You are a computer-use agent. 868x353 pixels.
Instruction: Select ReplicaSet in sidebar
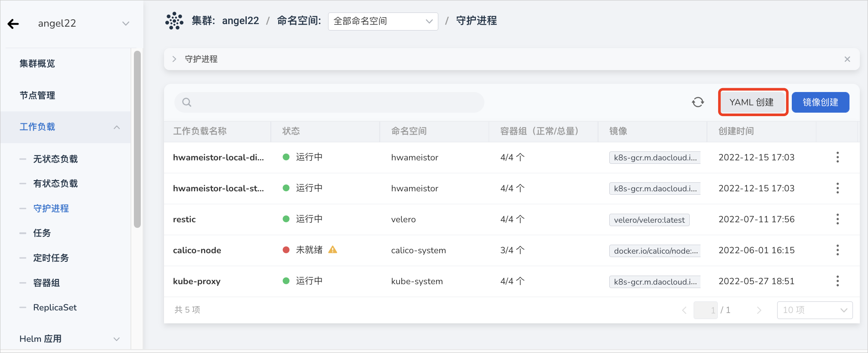tap(55, 307)
